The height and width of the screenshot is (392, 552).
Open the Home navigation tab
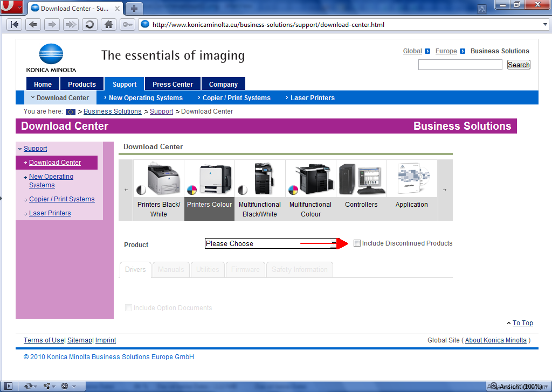[x=43, y=85]
